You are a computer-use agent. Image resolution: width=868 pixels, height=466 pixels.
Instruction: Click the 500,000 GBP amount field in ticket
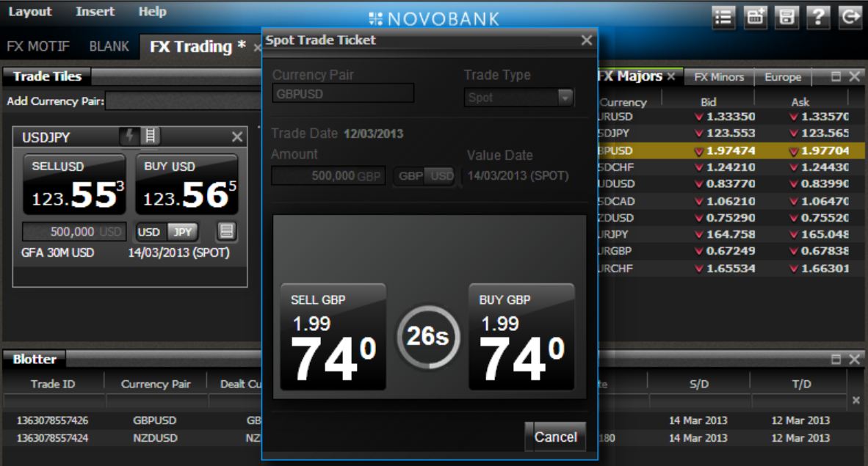point(328,176)
